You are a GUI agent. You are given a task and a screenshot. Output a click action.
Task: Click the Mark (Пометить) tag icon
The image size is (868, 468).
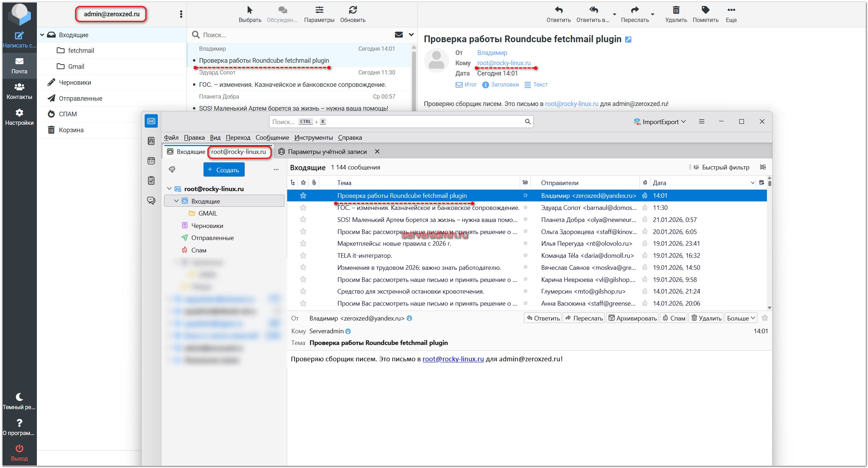[x=705, y=10]
